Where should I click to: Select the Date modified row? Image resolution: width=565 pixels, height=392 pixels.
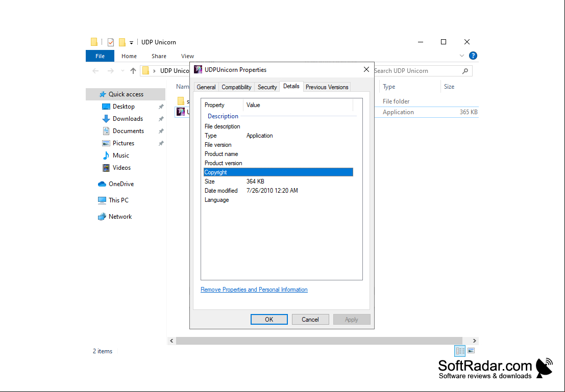tap(278, 191)
